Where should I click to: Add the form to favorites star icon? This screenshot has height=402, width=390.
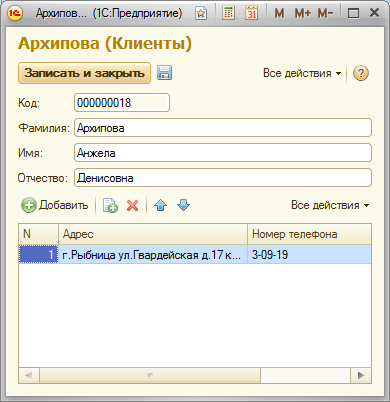(201, 13)
